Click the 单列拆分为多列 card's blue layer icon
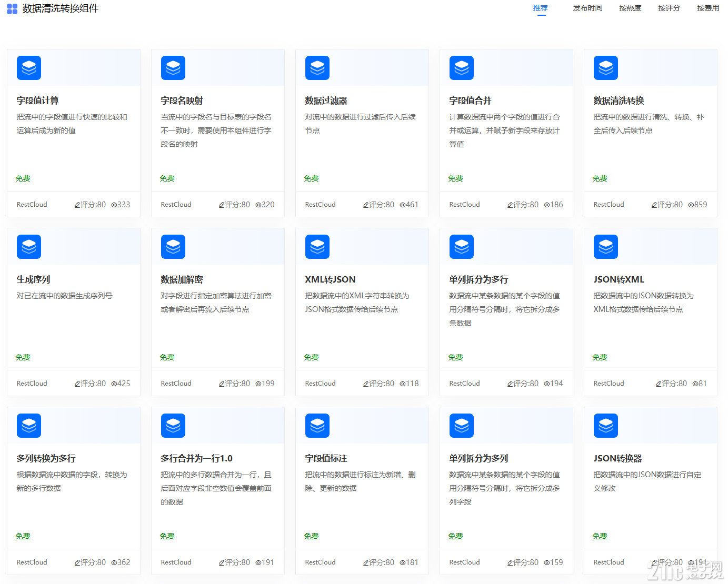Viewport: 728px width, 584px height. [x=462, y=426]
